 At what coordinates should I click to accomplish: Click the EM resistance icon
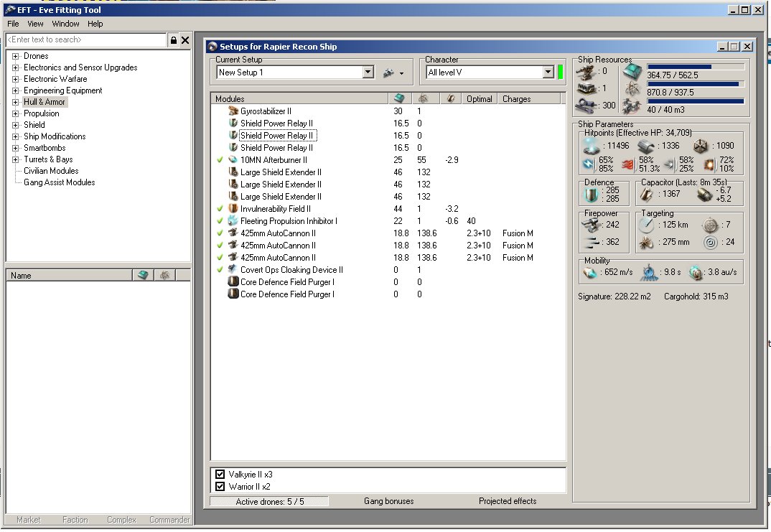[589, 164]
